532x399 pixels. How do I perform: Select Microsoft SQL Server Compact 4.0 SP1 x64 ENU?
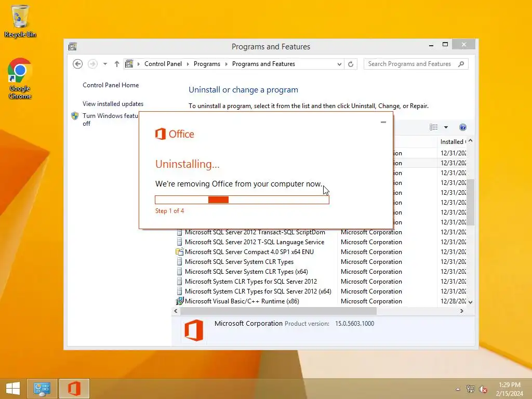[249, 252]
